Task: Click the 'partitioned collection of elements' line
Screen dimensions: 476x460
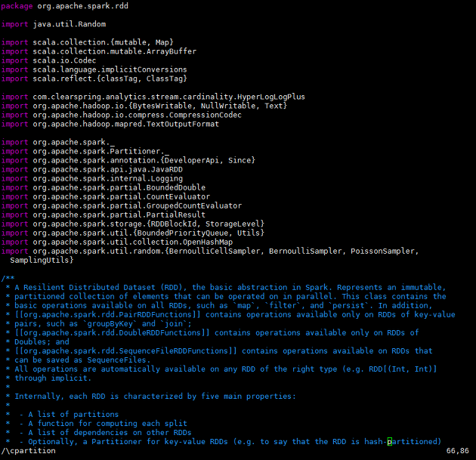Action: point(226,297)
